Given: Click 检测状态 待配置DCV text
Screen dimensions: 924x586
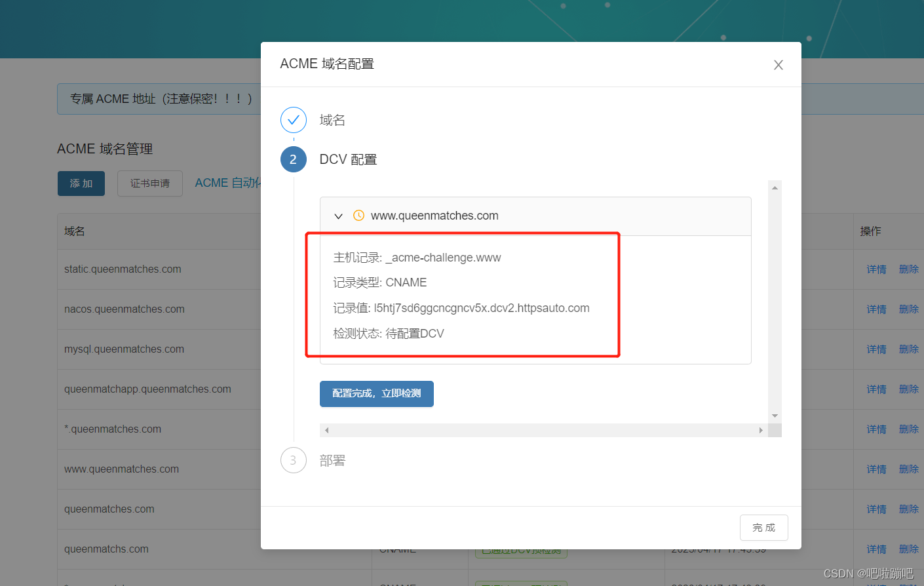Looking at the screenshot, I should click(x=388, y=334).
